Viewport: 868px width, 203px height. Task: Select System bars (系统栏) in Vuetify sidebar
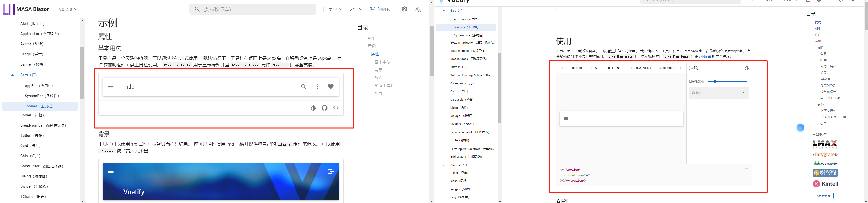[468, 35]
